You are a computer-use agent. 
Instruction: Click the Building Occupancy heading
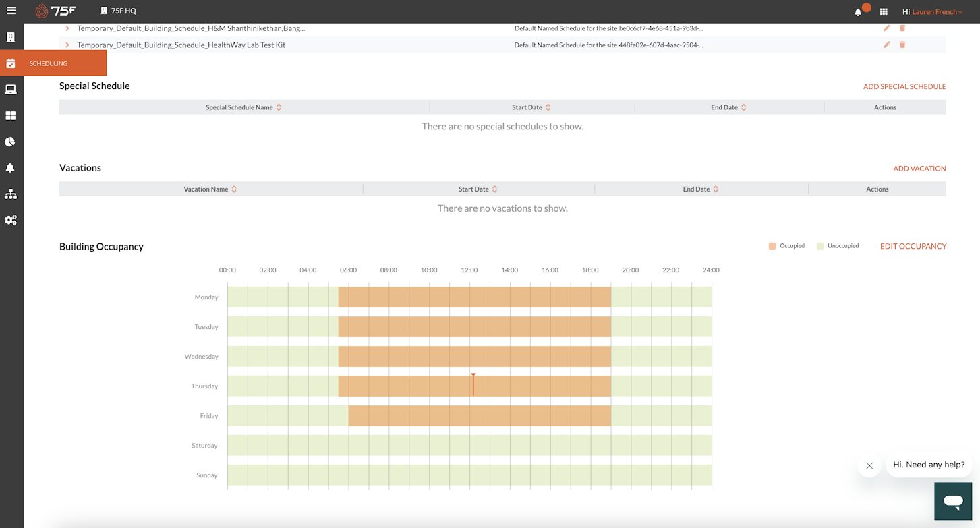point(101,247)
